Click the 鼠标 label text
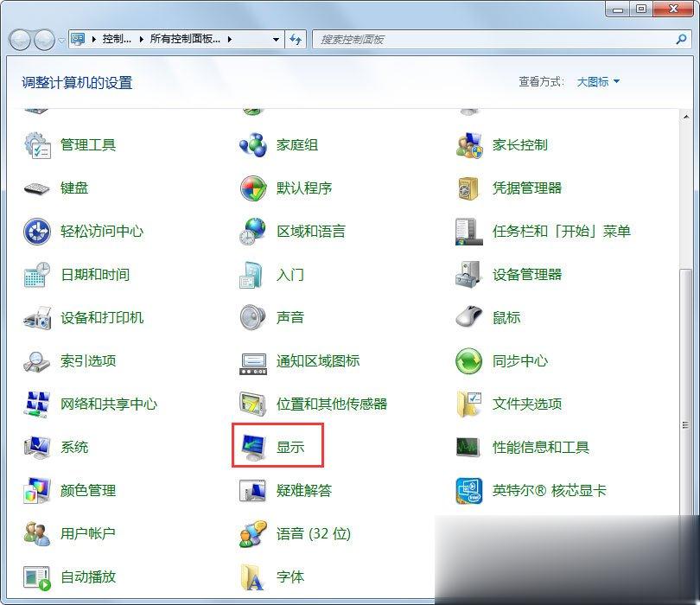 click(506, 318)
